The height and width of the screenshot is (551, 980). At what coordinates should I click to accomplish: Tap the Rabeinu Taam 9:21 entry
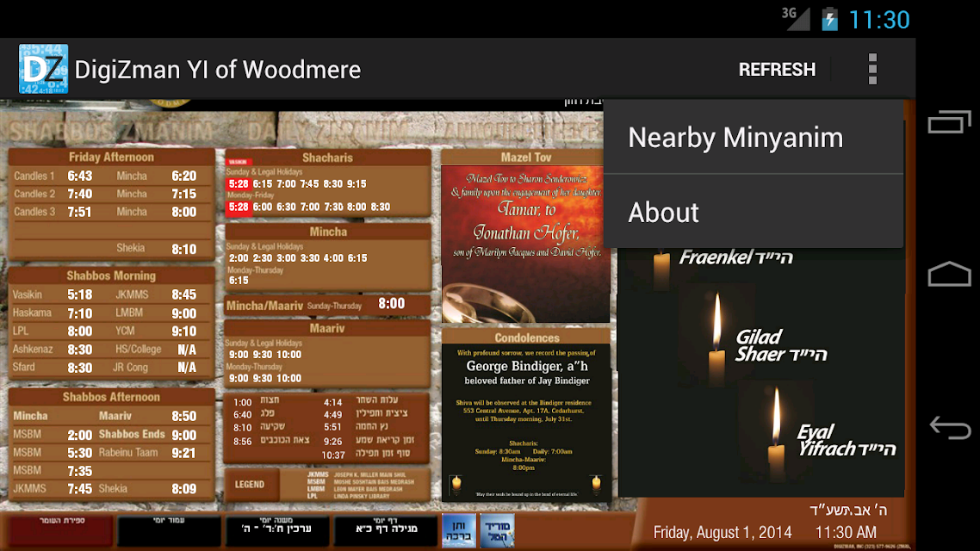tap(147, 453)
